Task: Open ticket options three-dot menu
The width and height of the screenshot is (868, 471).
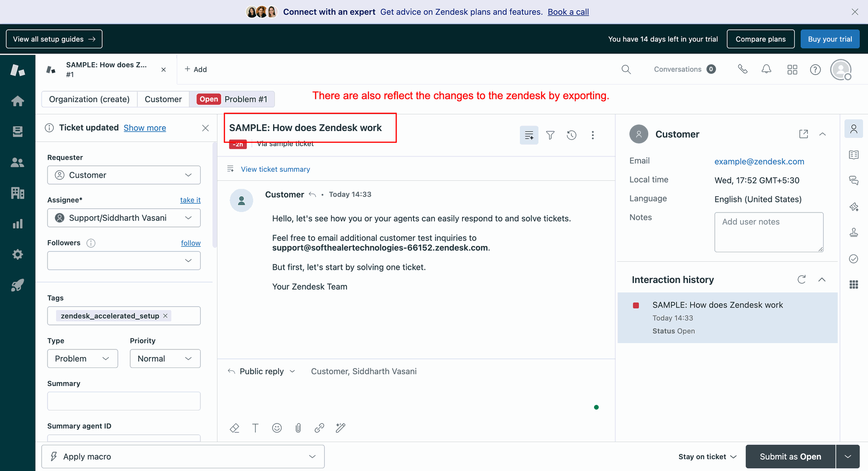Action: 593,135
